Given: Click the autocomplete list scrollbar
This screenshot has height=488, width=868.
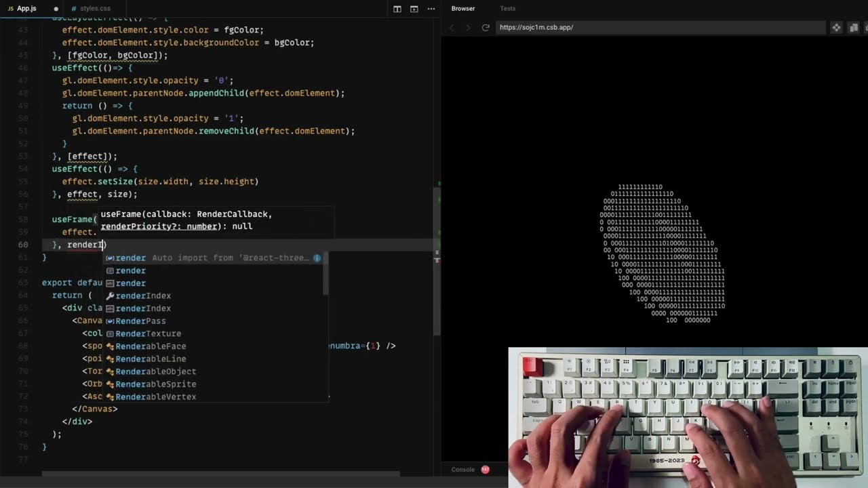Looking at the screenshot, I should click(x=326, y=274).
